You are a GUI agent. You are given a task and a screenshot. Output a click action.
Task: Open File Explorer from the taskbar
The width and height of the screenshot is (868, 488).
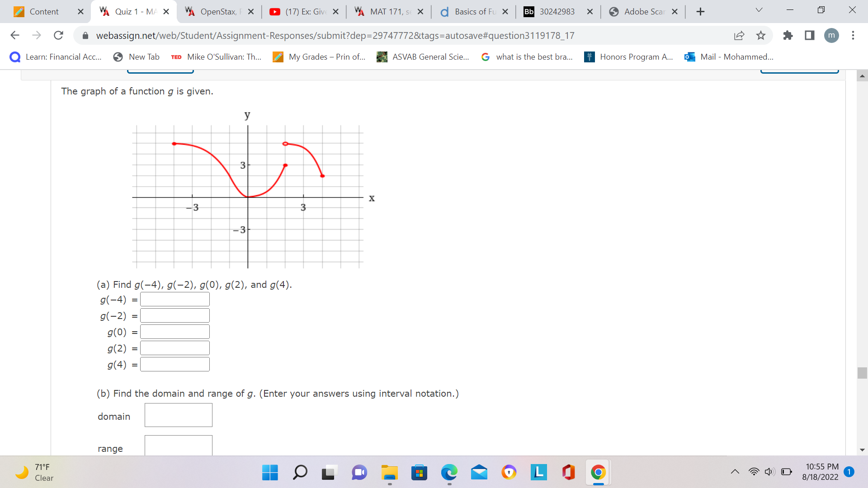click(x=389, y=473)
